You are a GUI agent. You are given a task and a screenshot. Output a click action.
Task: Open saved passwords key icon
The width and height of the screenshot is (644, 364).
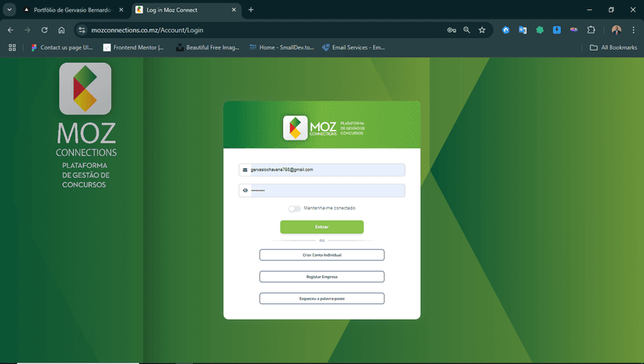pos(451,30)
